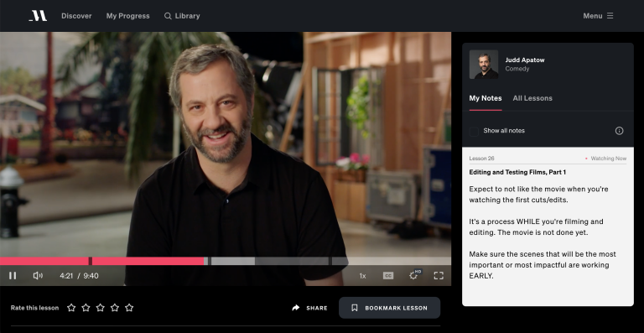
Task: Expand the Menu hamburger in header
Action: (x=598, y=16)
